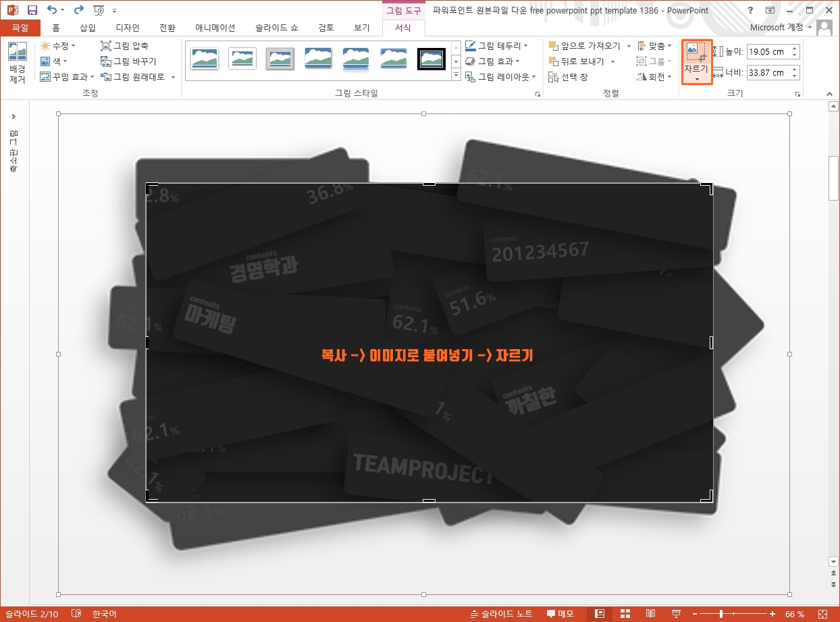The image size is (840, 622).
Task: Open the 색 color adjustment dropdown
Action: pos(54,61)
